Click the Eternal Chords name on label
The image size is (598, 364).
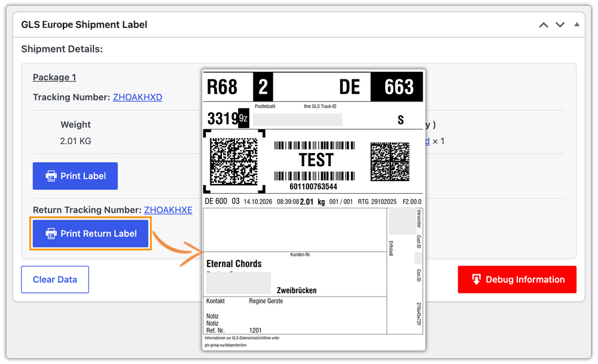click(x=234, y=264)
